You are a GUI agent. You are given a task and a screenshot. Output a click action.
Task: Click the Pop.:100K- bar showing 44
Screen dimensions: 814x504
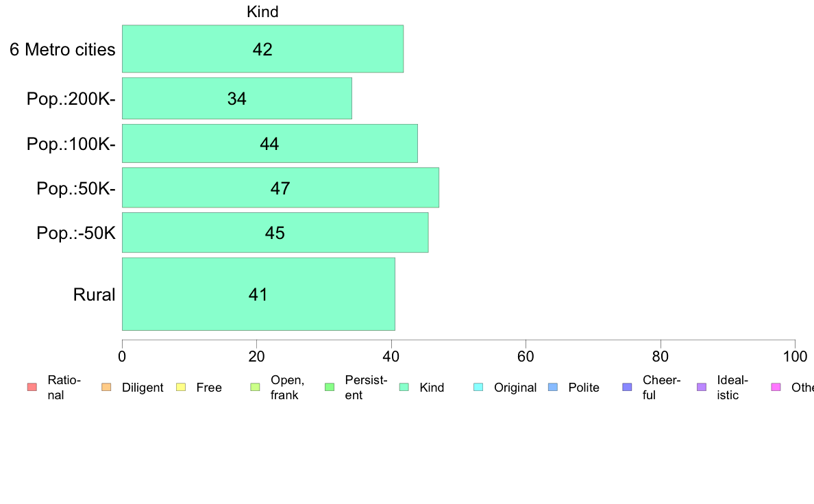pyautogui.click(x=270, y=143)
